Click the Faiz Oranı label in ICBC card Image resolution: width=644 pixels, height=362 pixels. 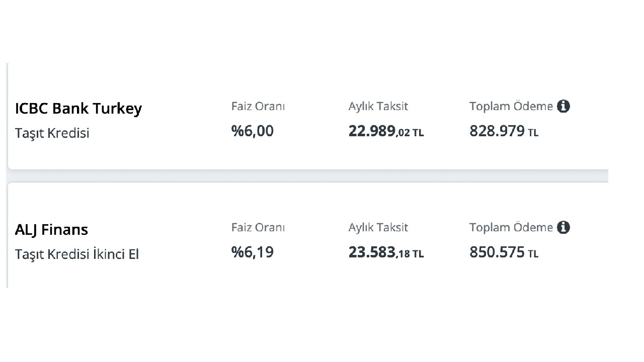(x=258, y=107)
